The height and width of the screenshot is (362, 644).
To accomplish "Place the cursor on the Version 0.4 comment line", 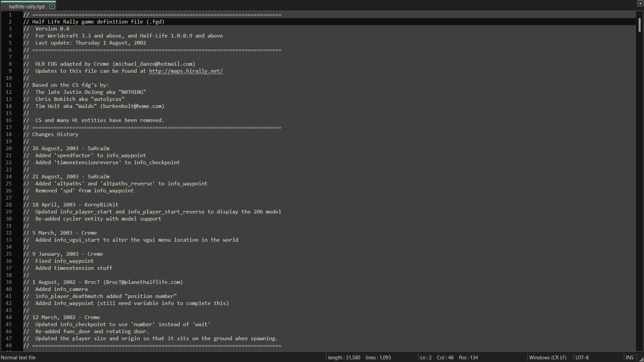I will click(x=47, y=28).
